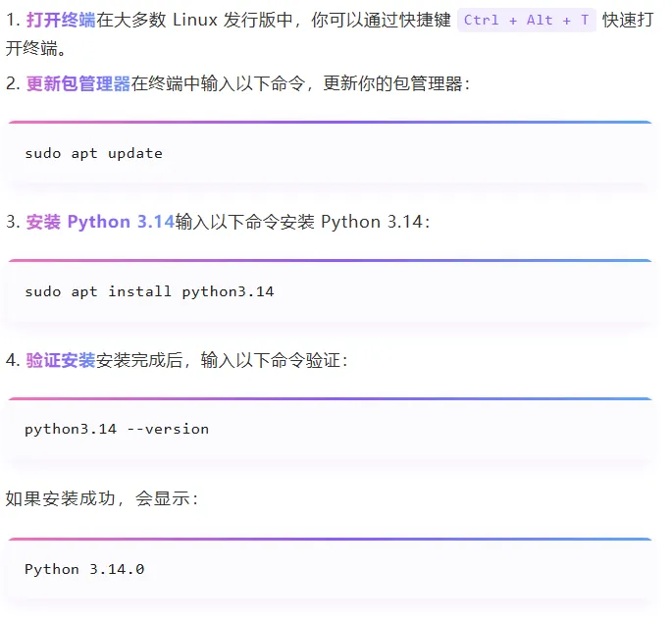Image resolution: width=672 pixels, height=622 pixels.
Task: Click the heading '安装 Python 3.14'
Action: (x=100, y=222)
